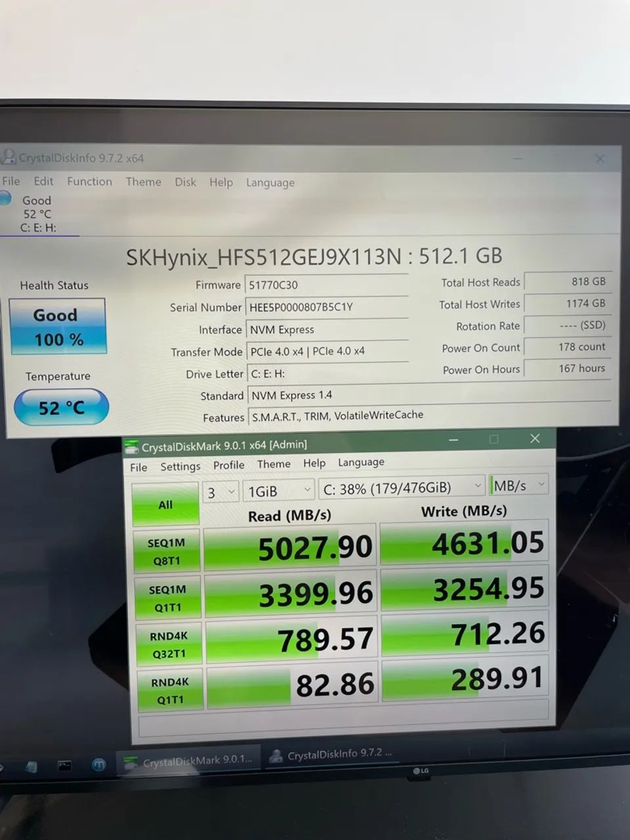This screenshot has height=840, width=630.
Task: Click the serial number field HEE5P0000807B5C1Y
Action: (326, 307)
